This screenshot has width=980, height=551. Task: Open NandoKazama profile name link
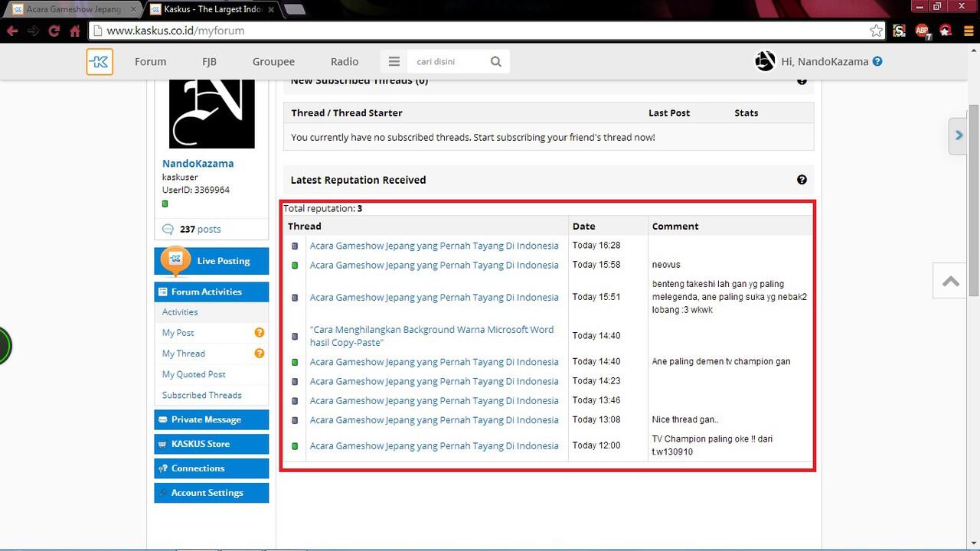coord(198,163)
